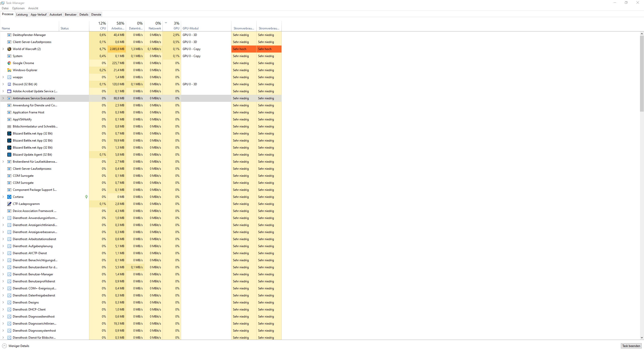Collapse view with Weniger Details arrow
Image resolution: width=644 pixels, height=352 pixels.
point(5,346)
